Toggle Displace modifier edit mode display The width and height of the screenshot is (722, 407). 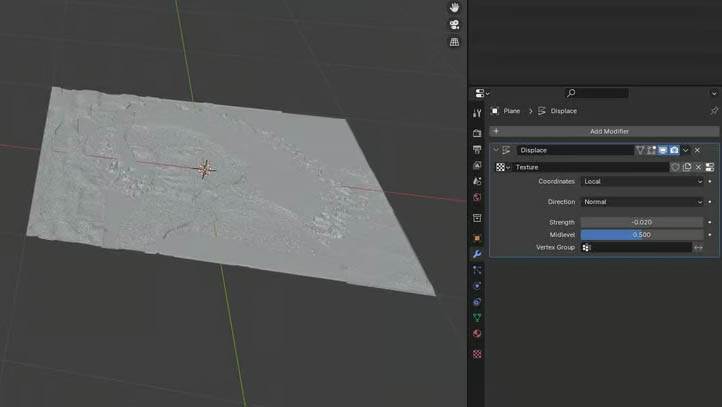point(651,150)
